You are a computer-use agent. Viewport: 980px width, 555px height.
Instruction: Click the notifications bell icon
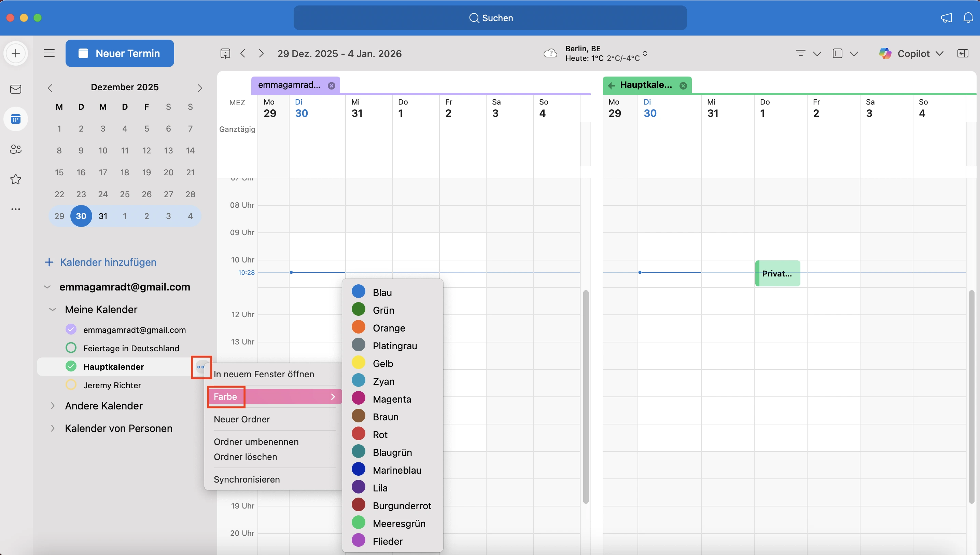(968, 18)
